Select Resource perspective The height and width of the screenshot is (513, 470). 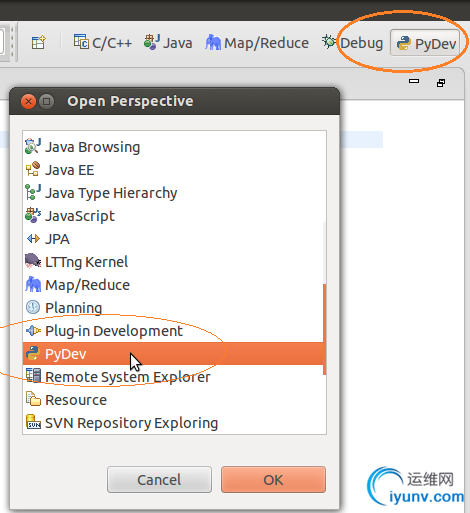click(173, 400)
